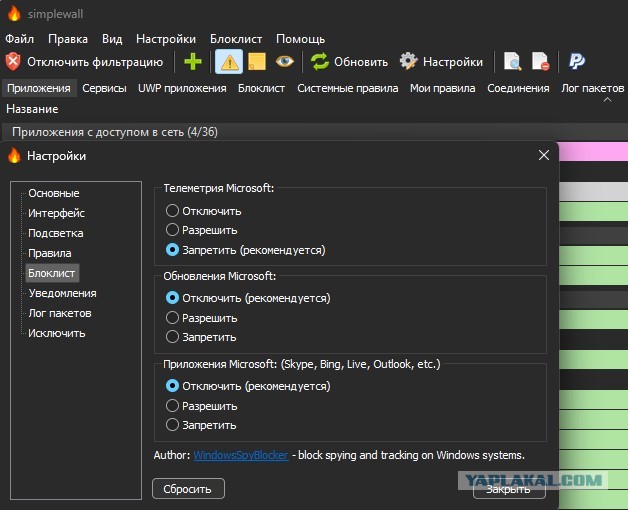Toggle the yellow square log icon

pos(257,62)
